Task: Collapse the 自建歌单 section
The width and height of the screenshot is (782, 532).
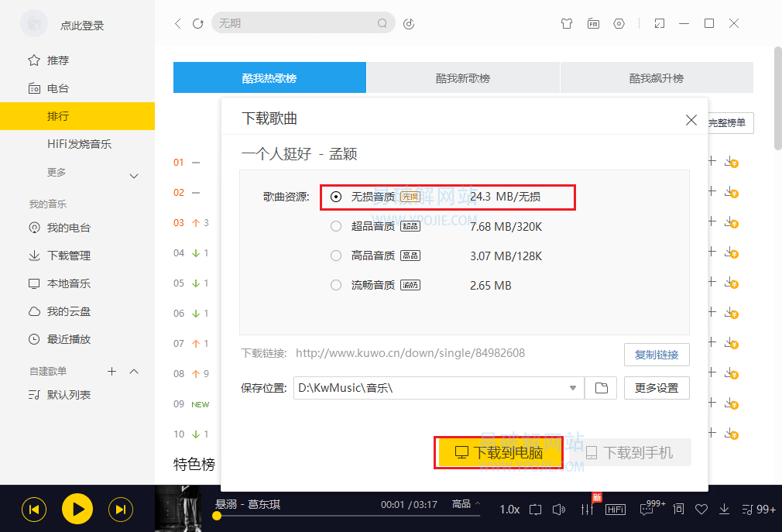Action: tap(133, 371)
